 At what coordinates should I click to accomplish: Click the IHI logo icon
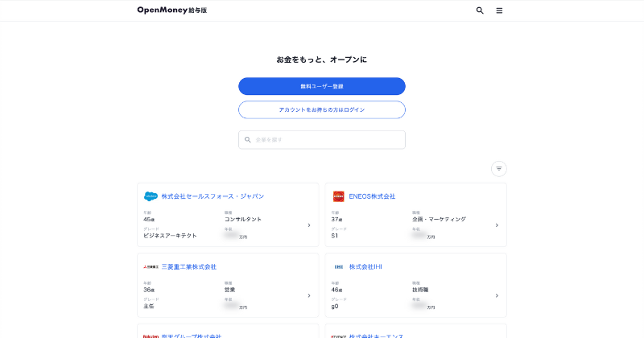coord(338,267)
